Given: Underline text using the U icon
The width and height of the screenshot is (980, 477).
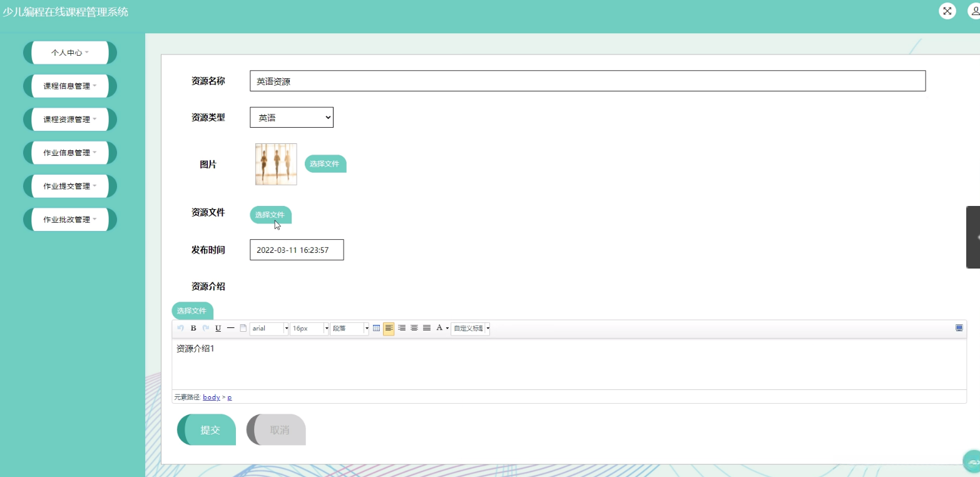Looking at the screenshot, I should pos(218,328).
